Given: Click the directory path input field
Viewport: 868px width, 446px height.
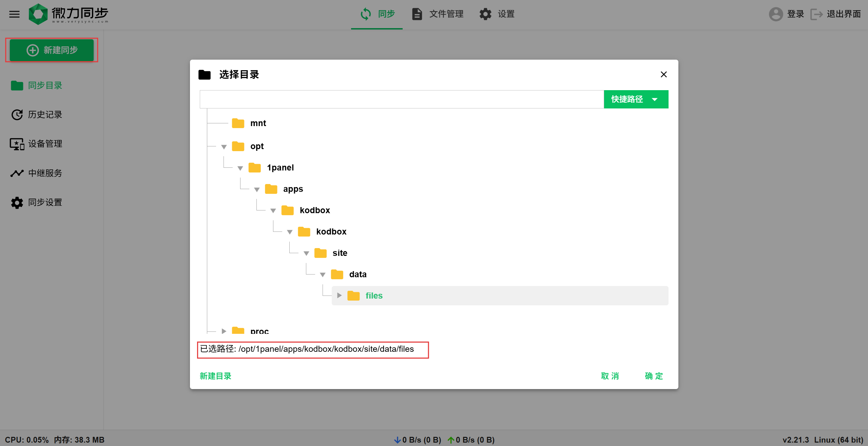Looking at the screenshot, I should [402, 99].
